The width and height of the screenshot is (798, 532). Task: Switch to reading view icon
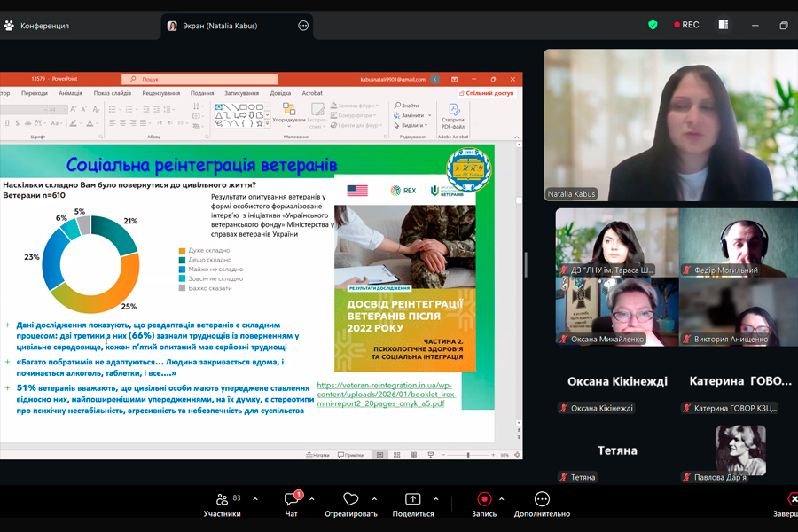[x=413, y=455]
